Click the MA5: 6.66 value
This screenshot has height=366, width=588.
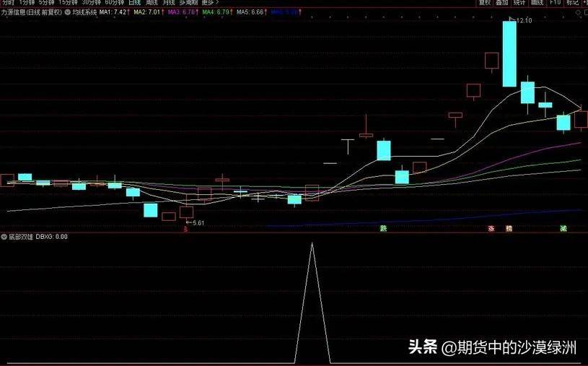coord(252,12)
